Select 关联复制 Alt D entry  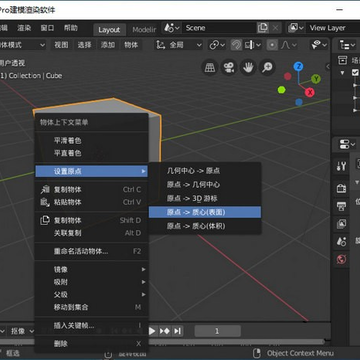point(92,233)
